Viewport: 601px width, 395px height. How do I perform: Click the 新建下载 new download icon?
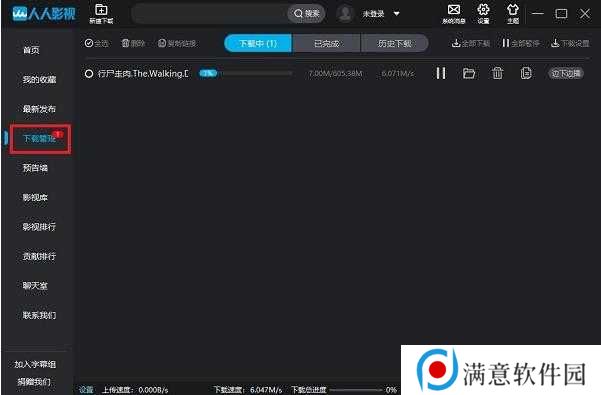pos(101,14)
